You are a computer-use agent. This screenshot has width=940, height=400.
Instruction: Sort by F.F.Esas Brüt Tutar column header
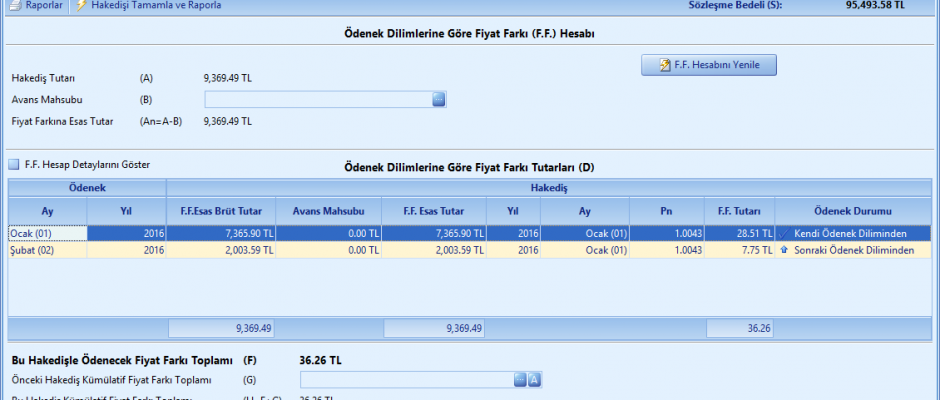[x=208, y=212]
